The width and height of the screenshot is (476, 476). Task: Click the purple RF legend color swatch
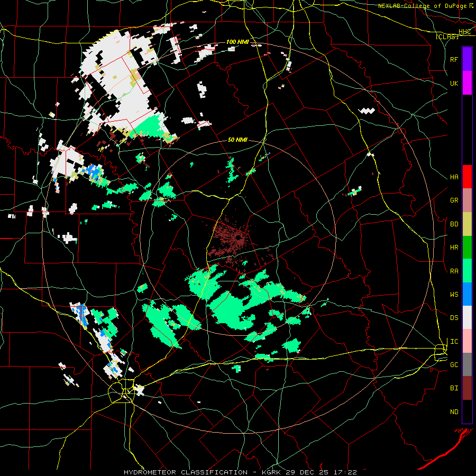click(x=467, y=59)
